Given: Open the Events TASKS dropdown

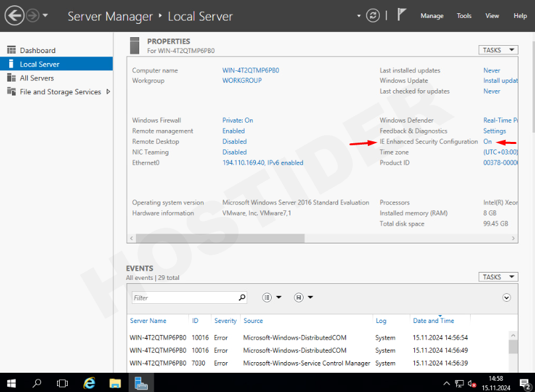Looking at the screenshot, I should (498, 277).
